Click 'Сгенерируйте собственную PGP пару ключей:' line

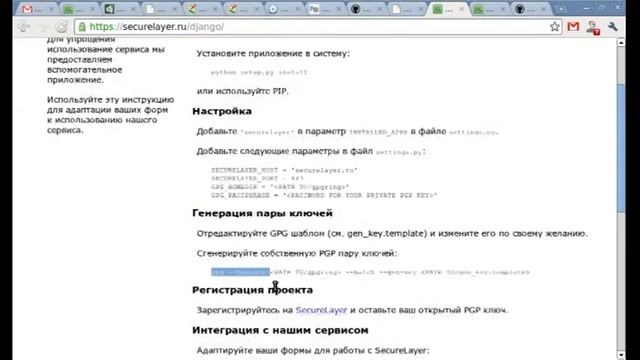(297, 253)
